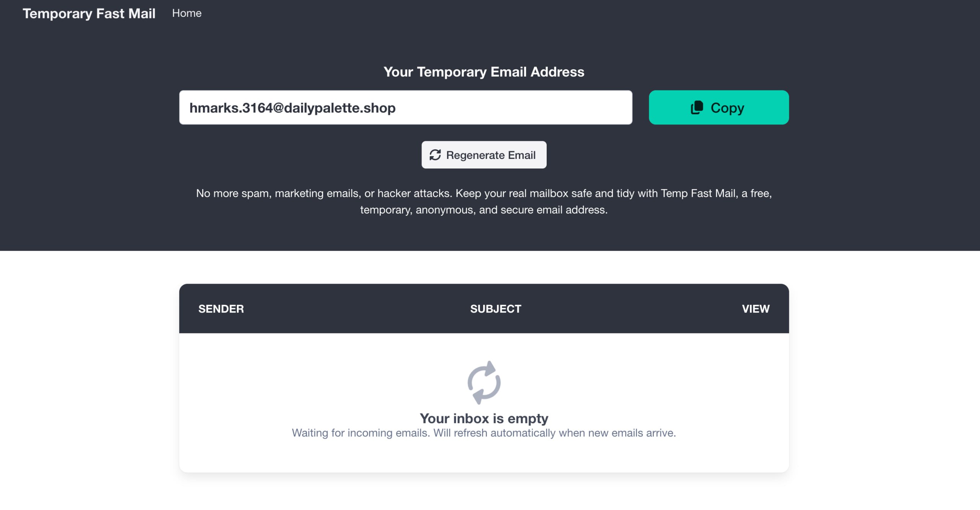Click the Temporary Fast Mail site title
Image resolution: width=980 pixels, height=510 pixels.
click(x=89, y=13)
